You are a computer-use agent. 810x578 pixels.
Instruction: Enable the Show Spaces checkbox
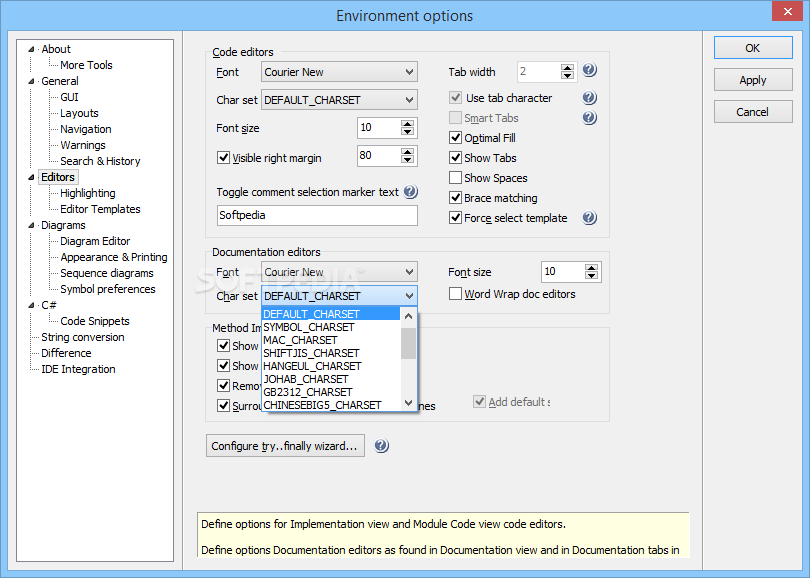pyautogui.click(x=456, y=178)
